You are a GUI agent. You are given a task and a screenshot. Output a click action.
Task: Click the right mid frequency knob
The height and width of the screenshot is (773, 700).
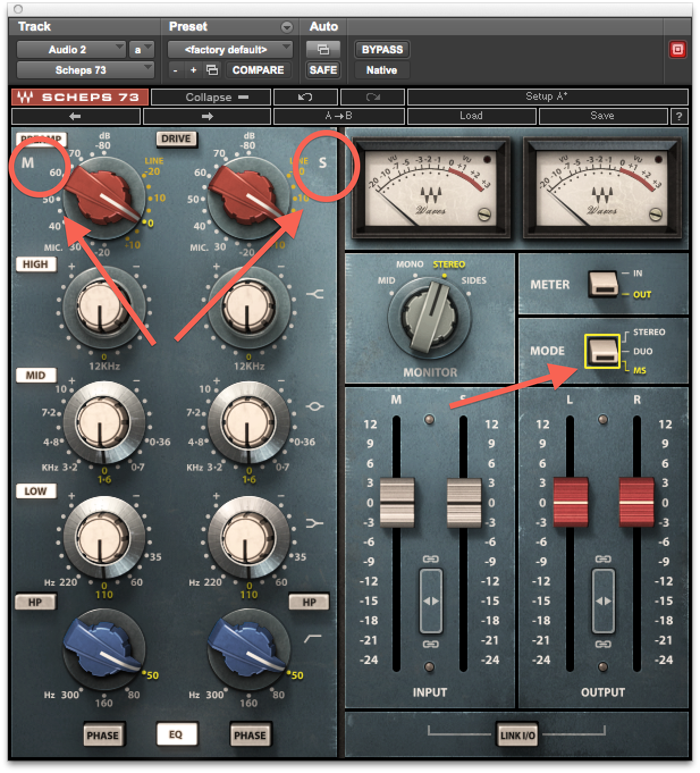tap(248, 422)
